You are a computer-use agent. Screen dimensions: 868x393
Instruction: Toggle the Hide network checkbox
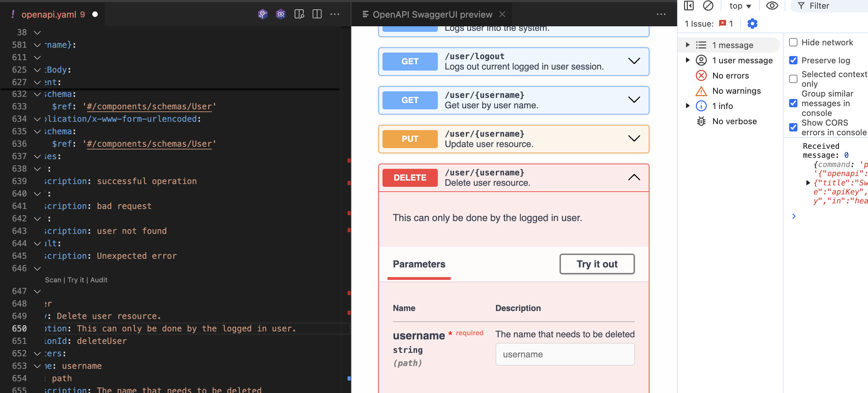tap(793, 42)
